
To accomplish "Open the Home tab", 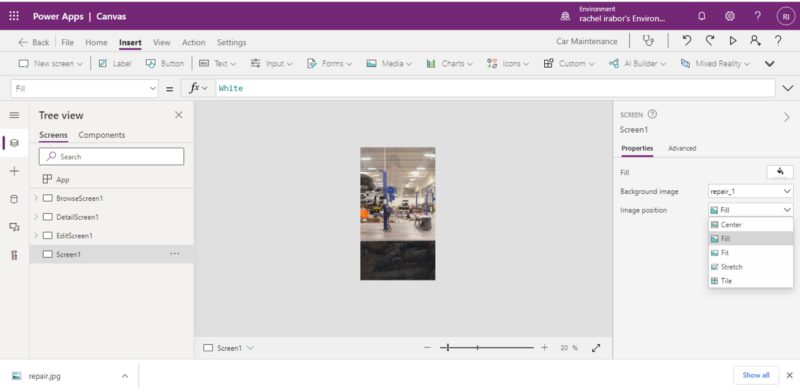I will (x=96, y=42).
